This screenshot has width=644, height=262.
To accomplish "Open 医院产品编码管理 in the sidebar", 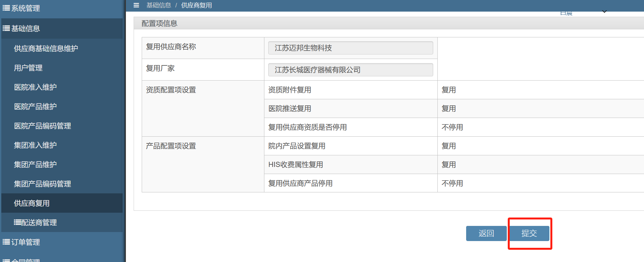I will (x=62, y=126).
